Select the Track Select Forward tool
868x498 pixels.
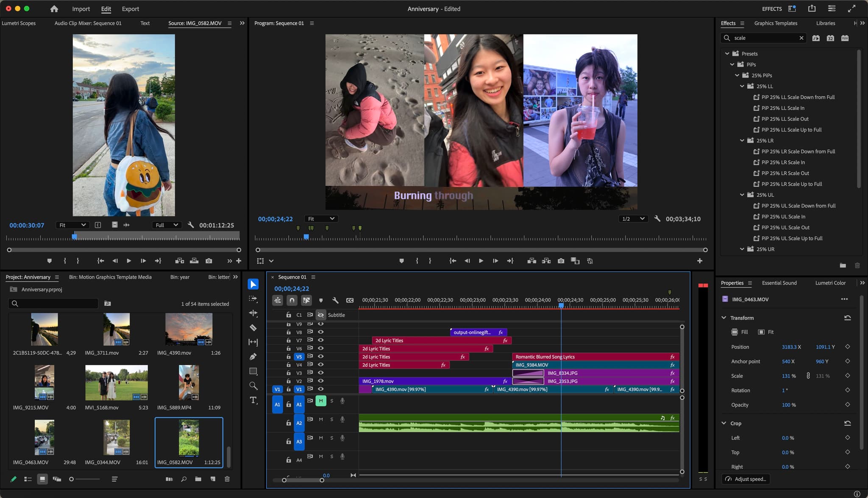[x=253, y=299]
